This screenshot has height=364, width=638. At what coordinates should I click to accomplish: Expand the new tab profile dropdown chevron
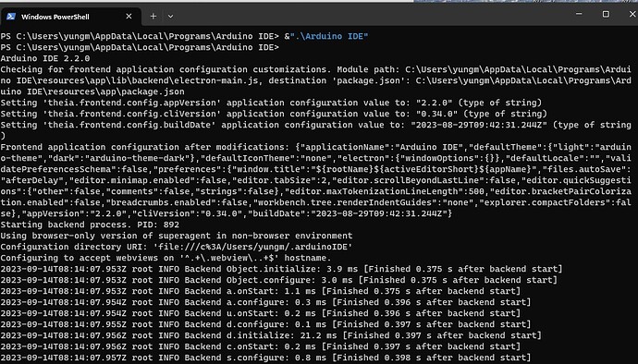coord(170,17)
